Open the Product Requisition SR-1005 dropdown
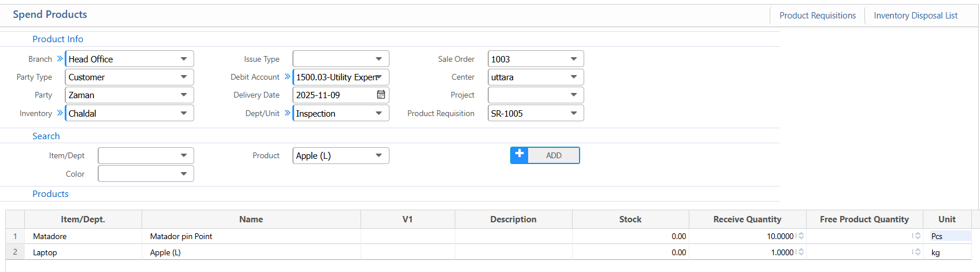 point(573,113)
